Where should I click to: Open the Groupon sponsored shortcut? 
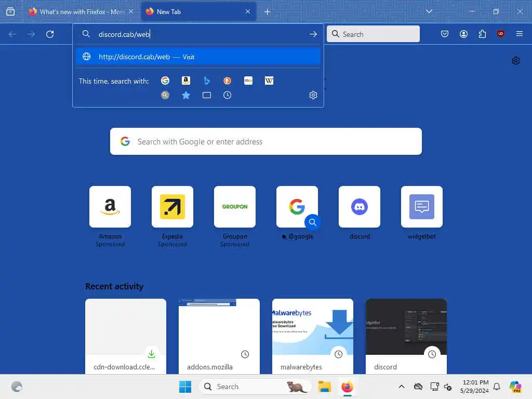click(x=235, y=207)
